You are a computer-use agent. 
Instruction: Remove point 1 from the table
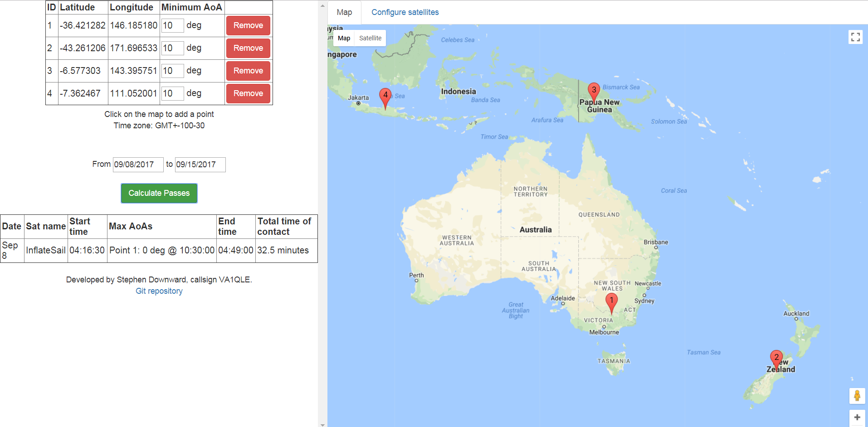click(248, 25)
